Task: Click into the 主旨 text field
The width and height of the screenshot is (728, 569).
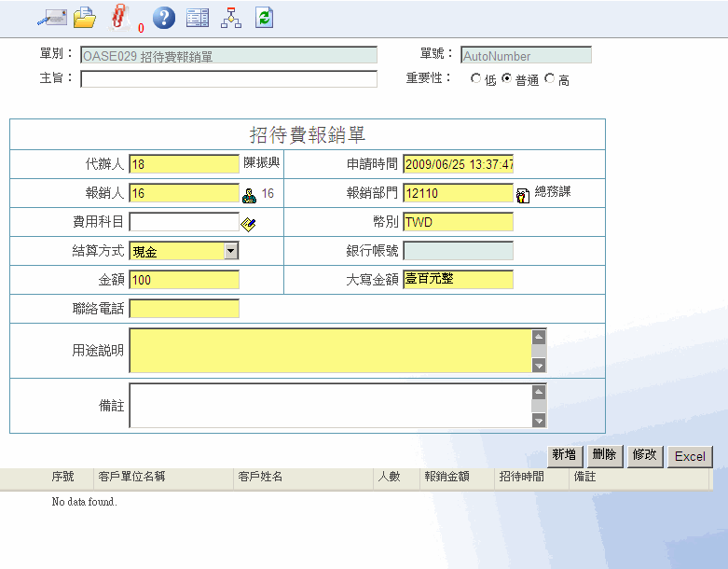Action: pos(228,79)
